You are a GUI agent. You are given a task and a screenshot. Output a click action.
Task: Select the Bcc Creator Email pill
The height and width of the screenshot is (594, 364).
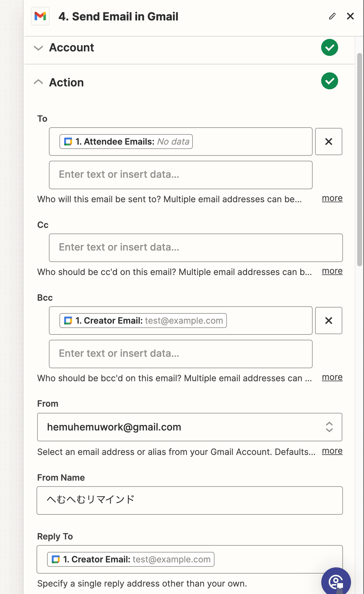[x=143, y=321]
